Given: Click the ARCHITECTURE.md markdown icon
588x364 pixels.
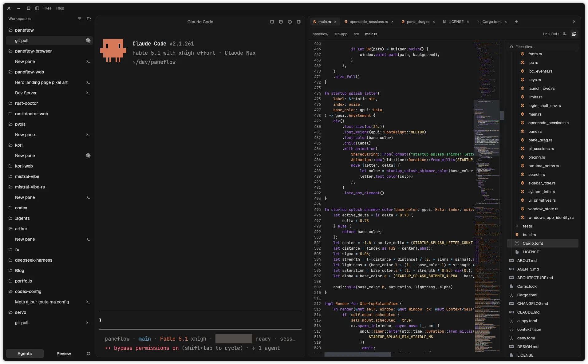Looking at the screenshot, I should pos(511,278).
